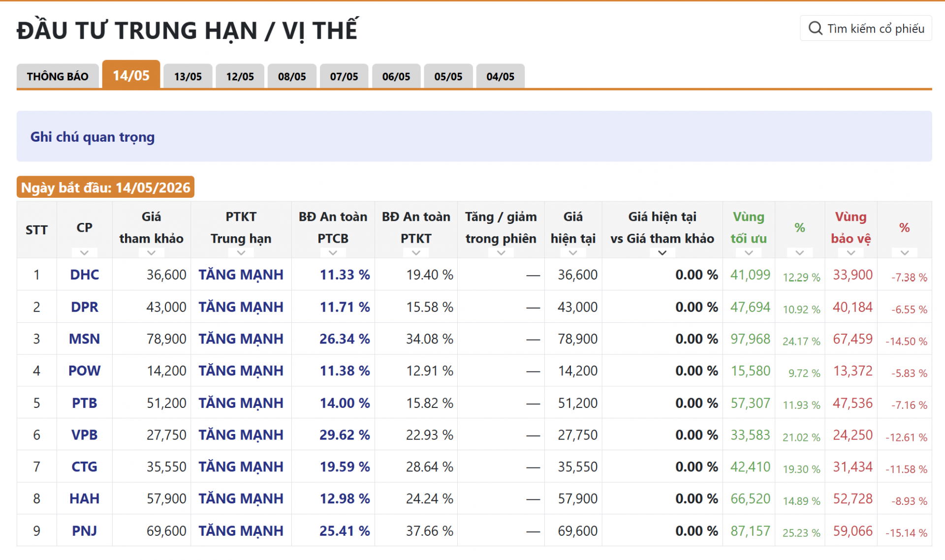Click POW protection zone value 13,372
This screenshot has width=945, height=560.
852,371
